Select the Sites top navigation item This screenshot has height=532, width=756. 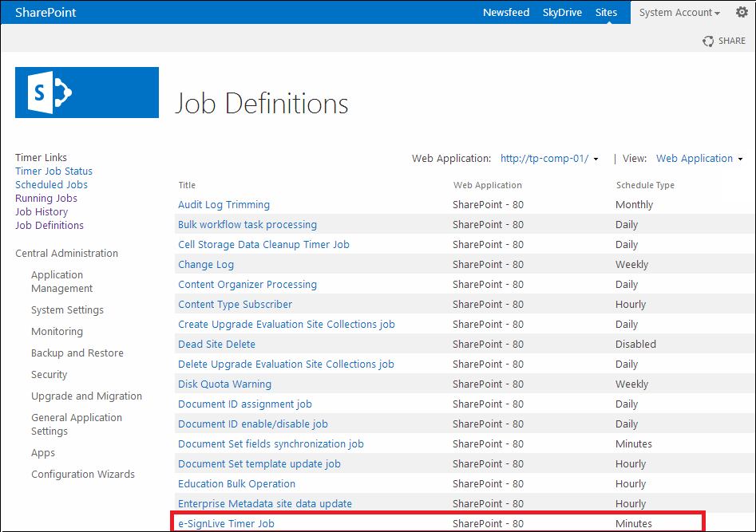point(606,13)
